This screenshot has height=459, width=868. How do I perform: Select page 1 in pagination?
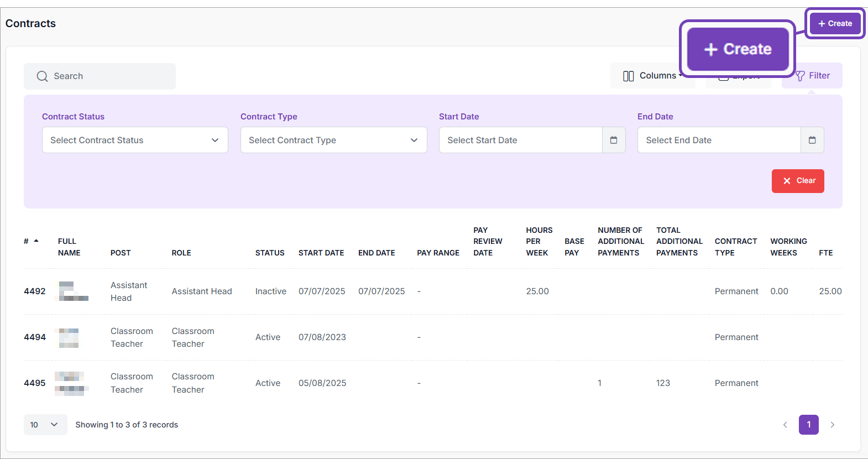808,425
